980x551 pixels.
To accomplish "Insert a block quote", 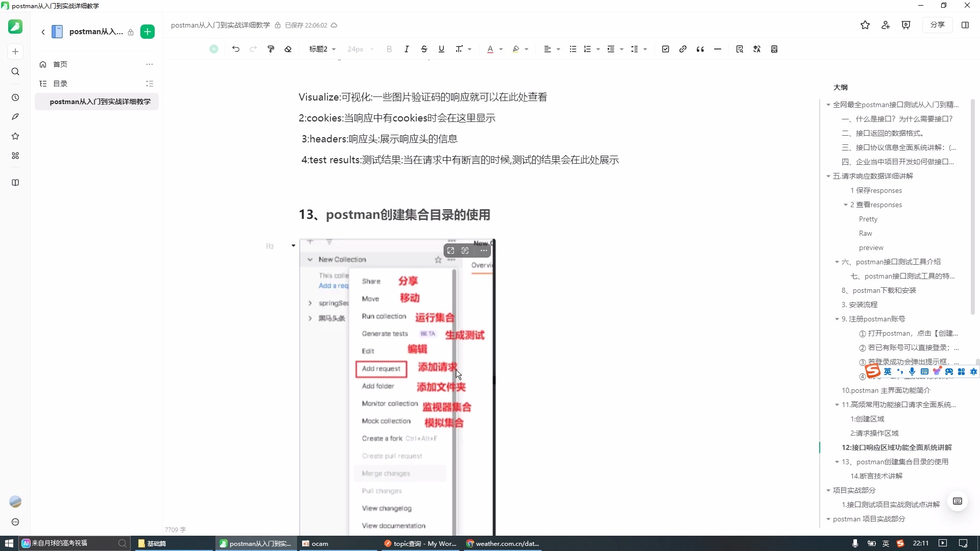I will [700, 49].
